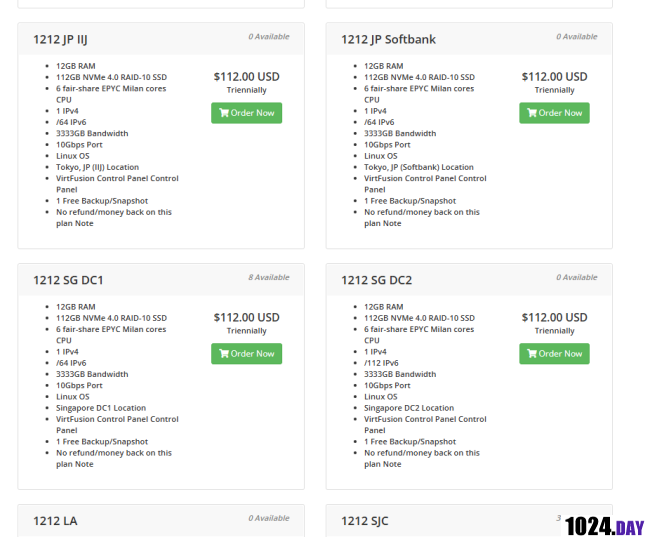Click cart icon in 1212 SG DC1 card
Viewport: 650px width, 537px height.
tap(223, 354)
